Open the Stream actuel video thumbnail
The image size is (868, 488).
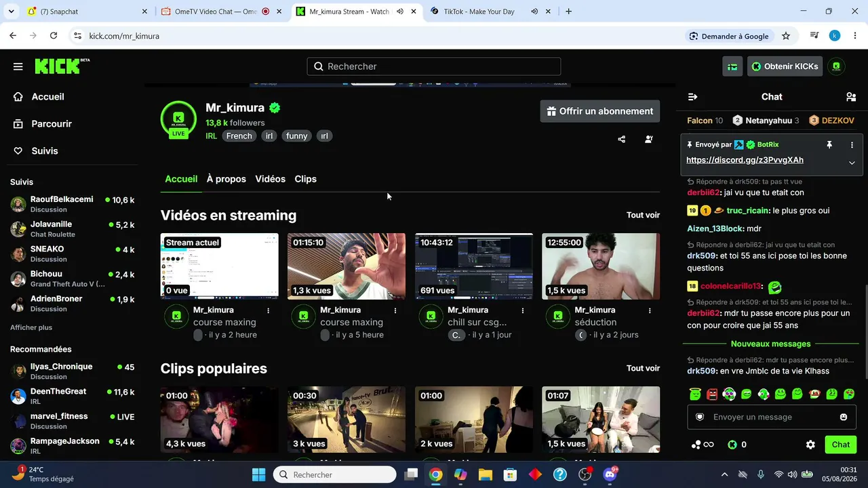tap(220, 266)
